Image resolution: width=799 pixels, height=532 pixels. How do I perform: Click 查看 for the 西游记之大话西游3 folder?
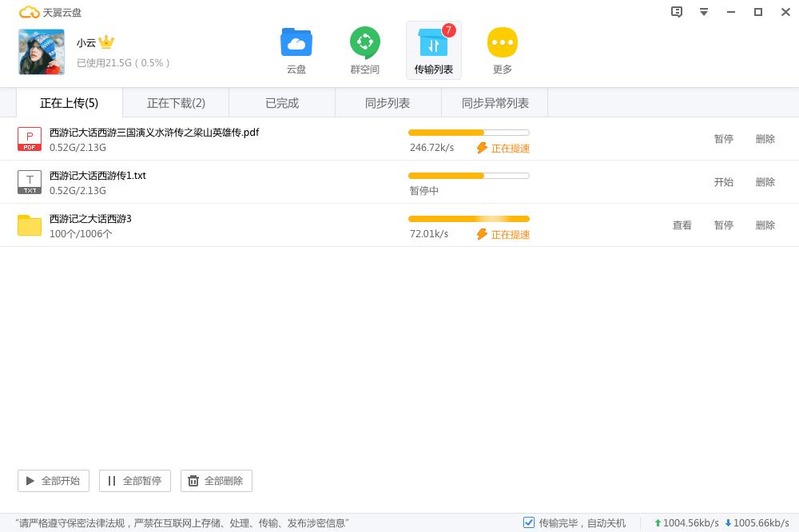click(682, 225)
